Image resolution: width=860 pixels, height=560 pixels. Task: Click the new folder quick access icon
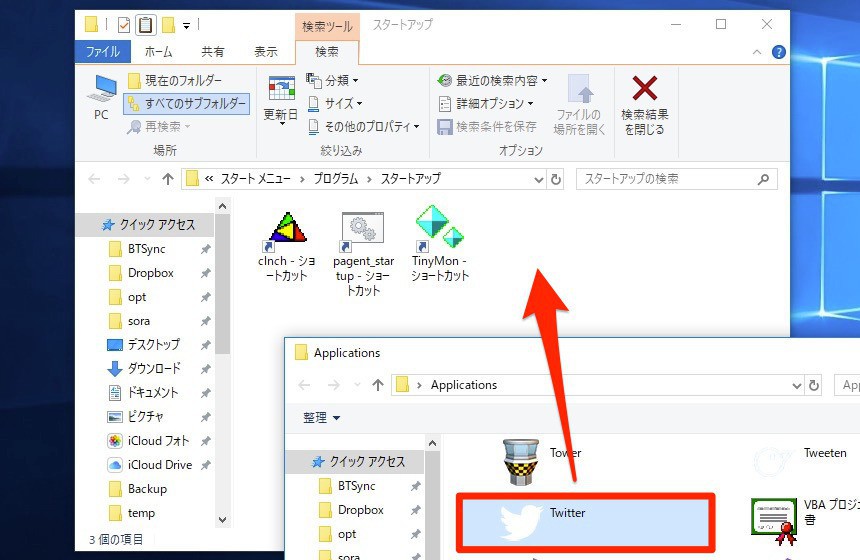point(168,25)
